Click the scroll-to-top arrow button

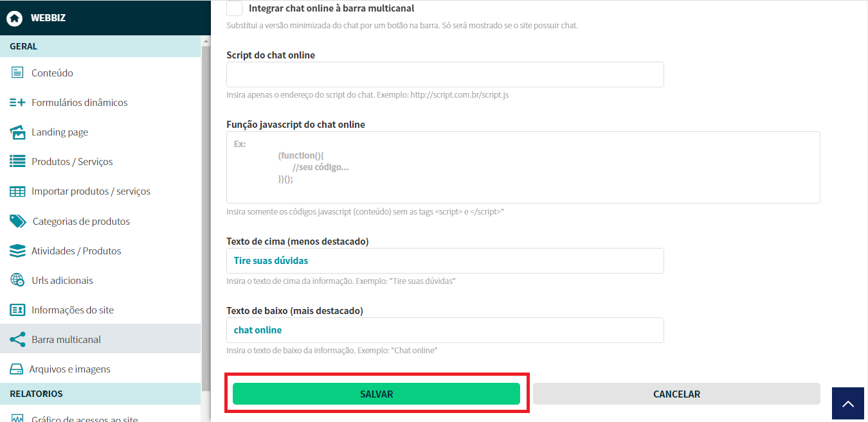pos(848,403)
